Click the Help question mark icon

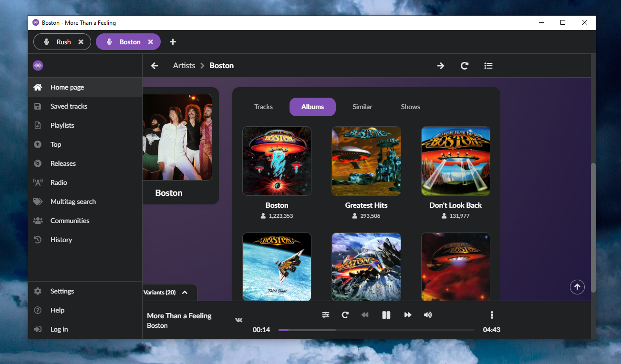pos(38,310)
